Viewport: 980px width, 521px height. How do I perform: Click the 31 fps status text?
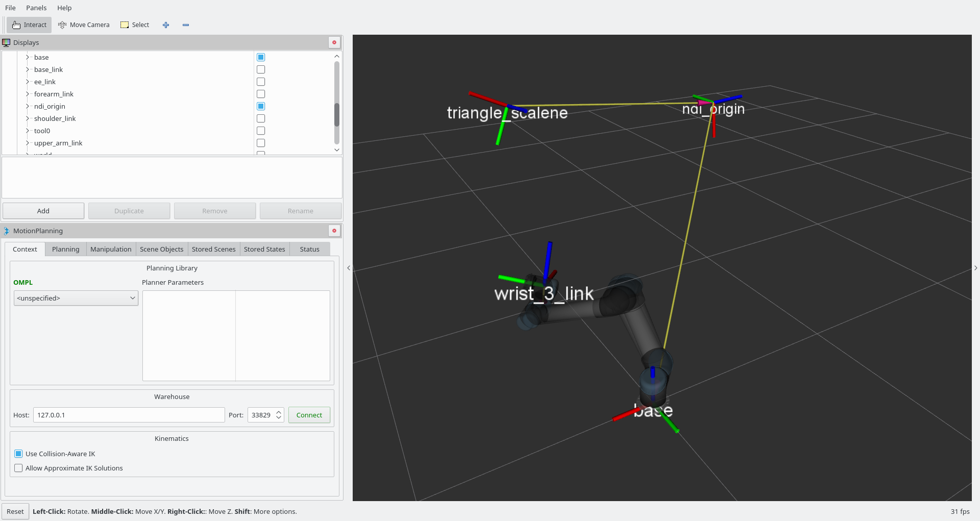point(960,511)
